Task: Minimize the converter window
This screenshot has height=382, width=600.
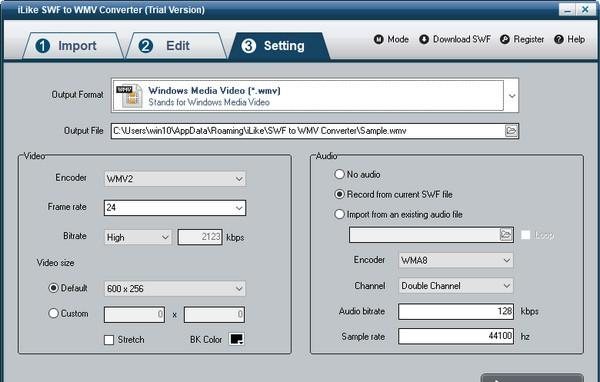Action: tap(567, 10)
